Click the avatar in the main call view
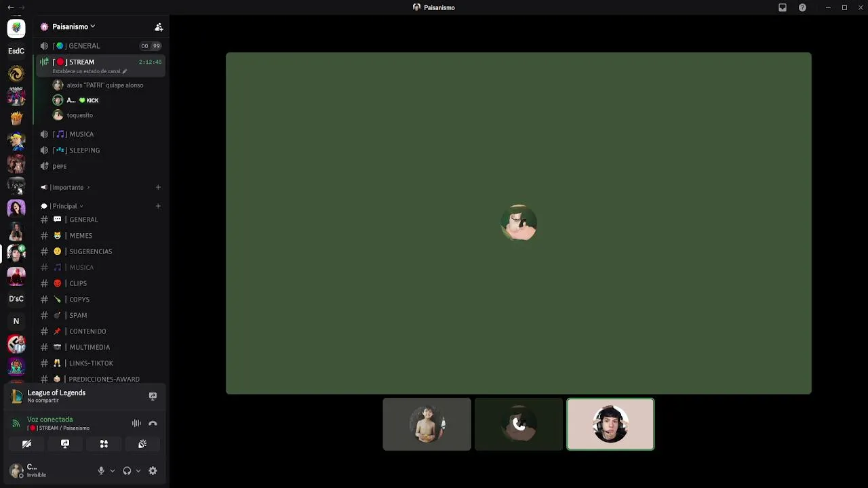 pyautogui.click(x=519, y=222)
